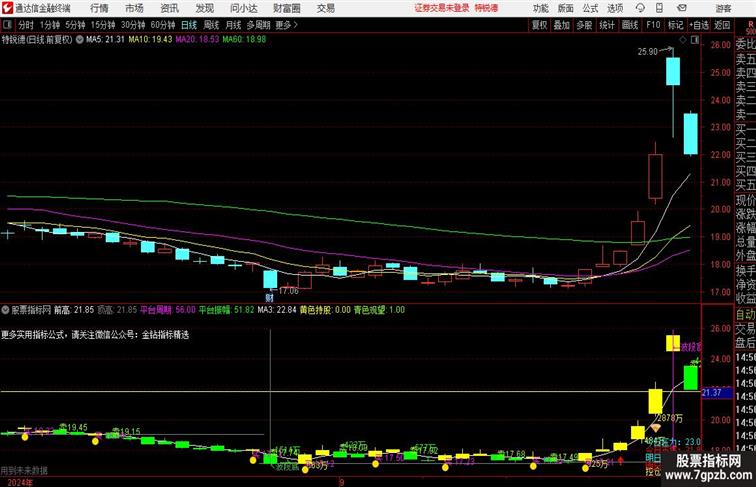This screenshot has height=487, width=756.
Task: Toggle the right info panel icon
Action: click(x=695, y=40)
